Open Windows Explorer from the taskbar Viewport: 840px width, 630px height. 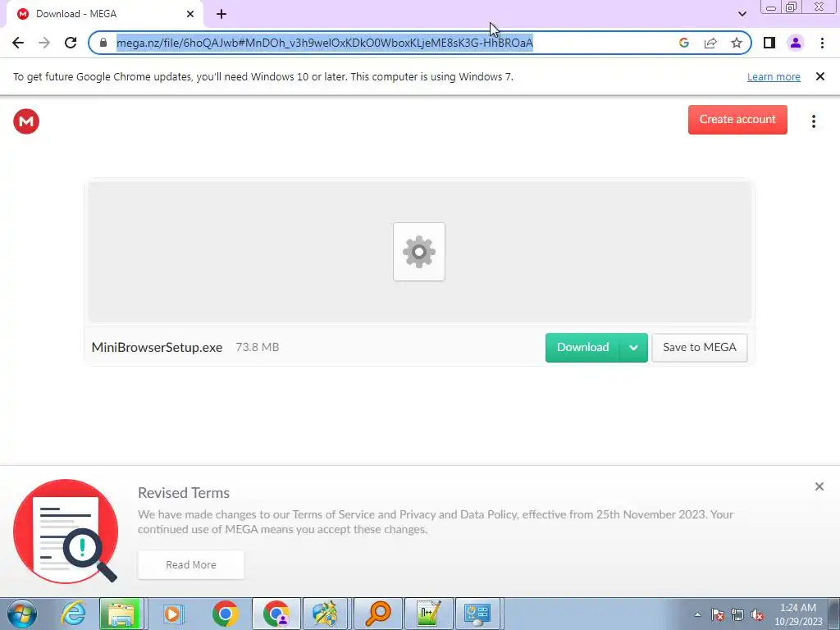[x=120, y=614]
